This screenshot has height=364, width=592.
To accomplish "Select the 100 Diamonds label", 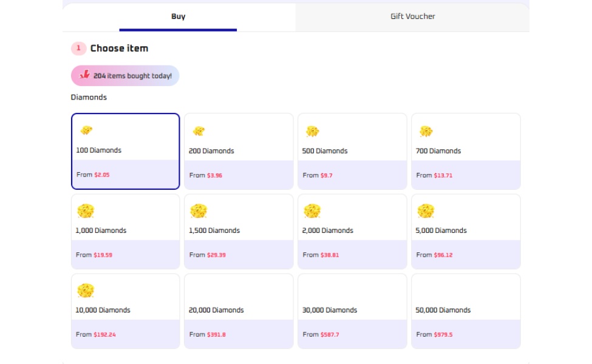I will (98, 150).
